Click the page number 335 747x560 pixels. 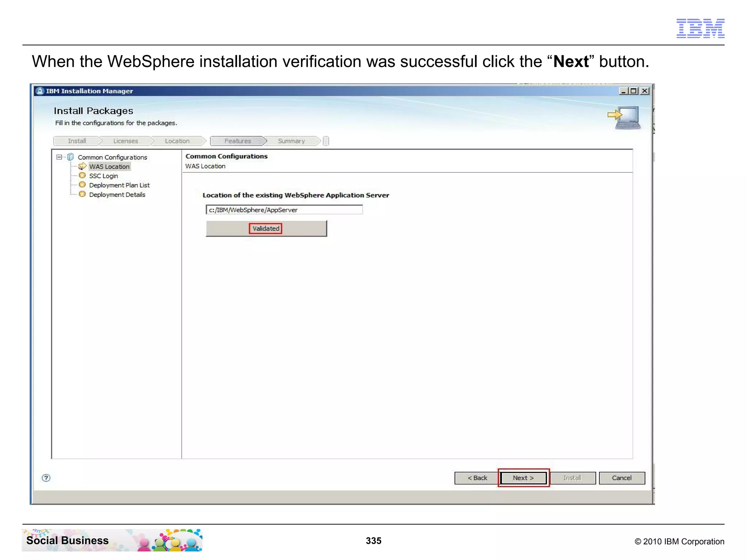[373, 541]
